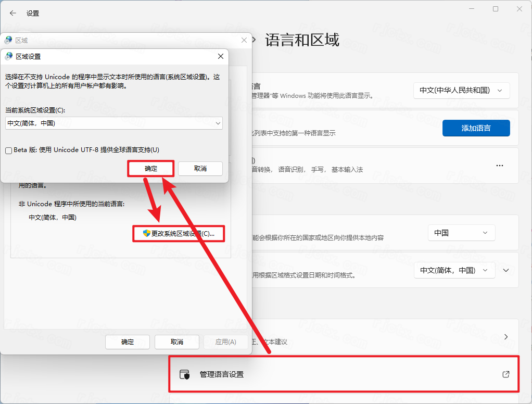Click globe icon in 区域 window title

(8, 40)
